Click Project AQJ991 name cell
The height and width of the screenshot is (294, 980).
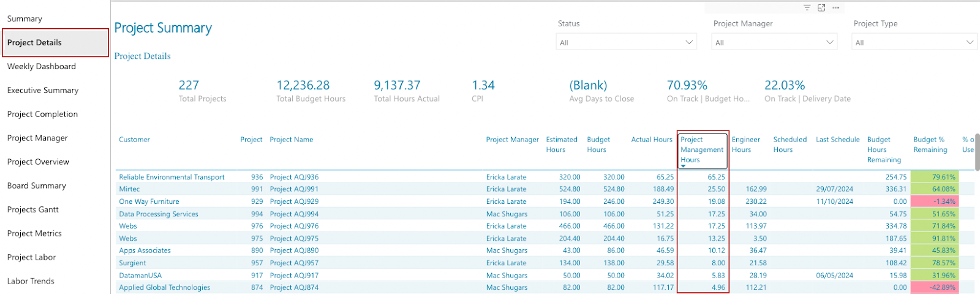tap(294, 189)
